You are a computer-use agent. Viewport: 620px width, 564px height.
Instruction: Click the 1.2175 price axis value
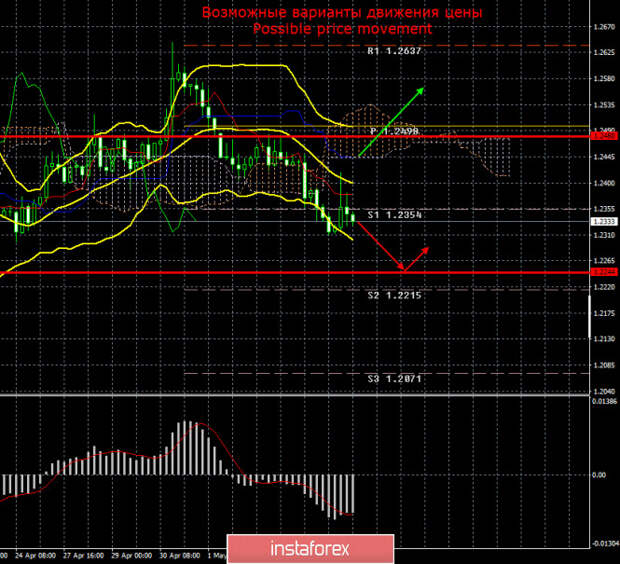tap(605, 313)
